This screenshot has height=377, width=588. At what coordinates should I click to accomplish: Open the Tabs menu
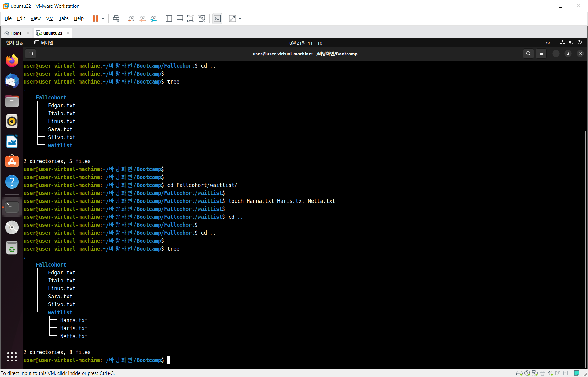click(64, 18)
